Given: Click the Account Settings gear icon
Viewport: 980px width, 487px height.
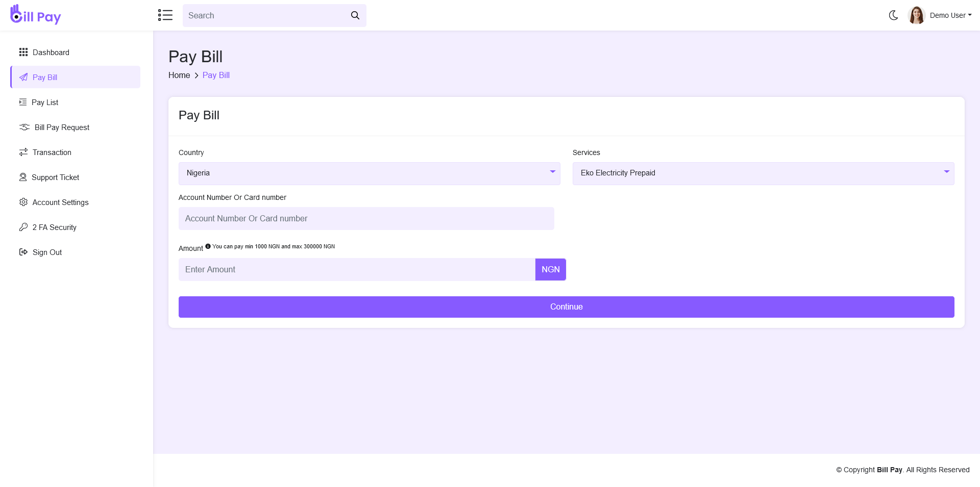Looking at the screenshot, I should (23, 202).
